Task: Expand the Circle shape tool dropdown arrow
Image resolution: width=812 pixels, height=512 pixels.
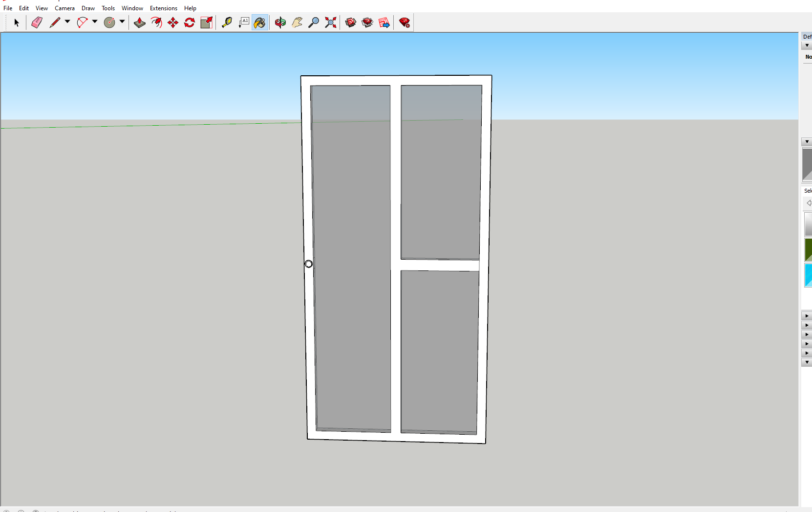Action: click(x=122, y=22)
